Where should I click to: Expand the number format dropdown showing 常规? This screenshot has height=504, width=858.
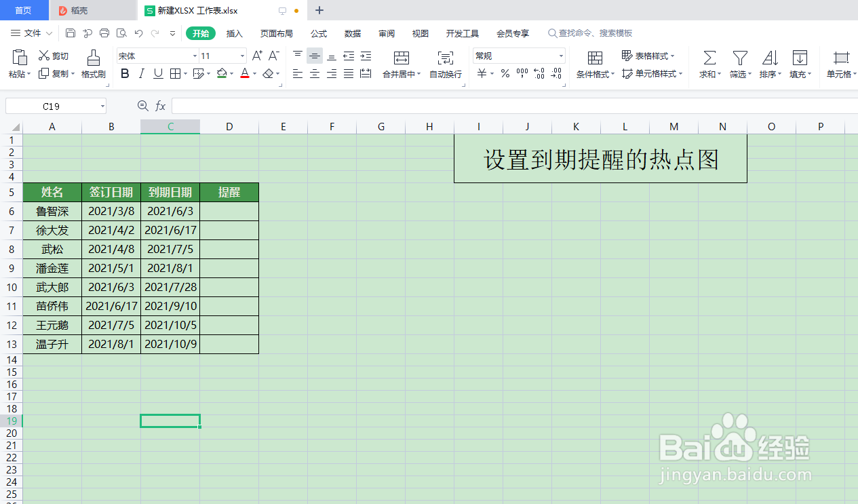coord(560,55)
